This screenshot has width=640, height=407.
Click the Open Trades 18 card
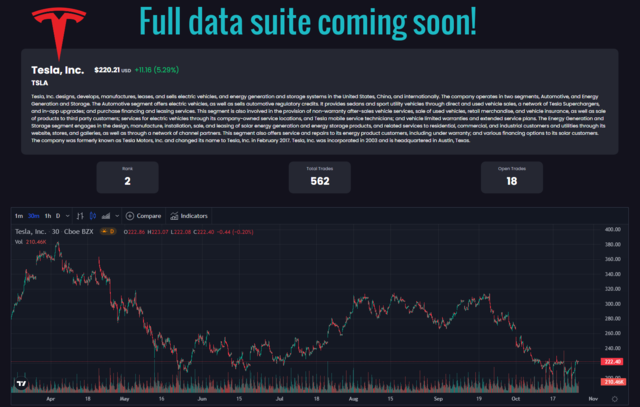pyautogui.click(x=512, y=177)
